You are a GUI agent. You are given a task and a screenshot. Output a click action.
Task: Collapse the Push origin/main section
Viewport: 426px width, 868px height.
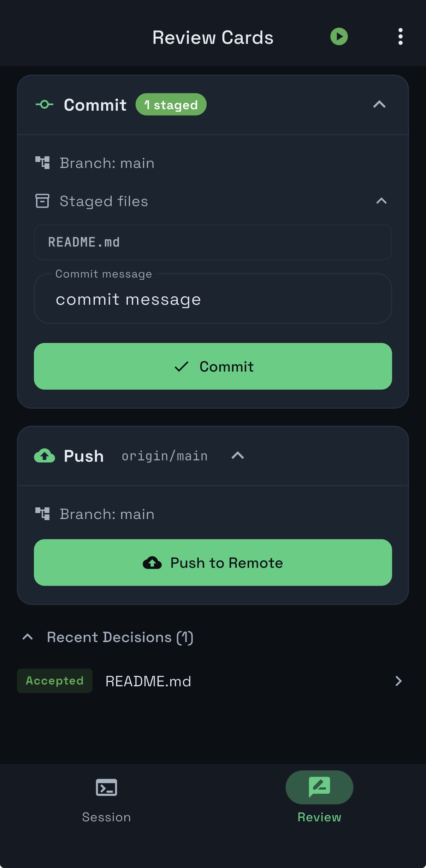pos(237,456)
